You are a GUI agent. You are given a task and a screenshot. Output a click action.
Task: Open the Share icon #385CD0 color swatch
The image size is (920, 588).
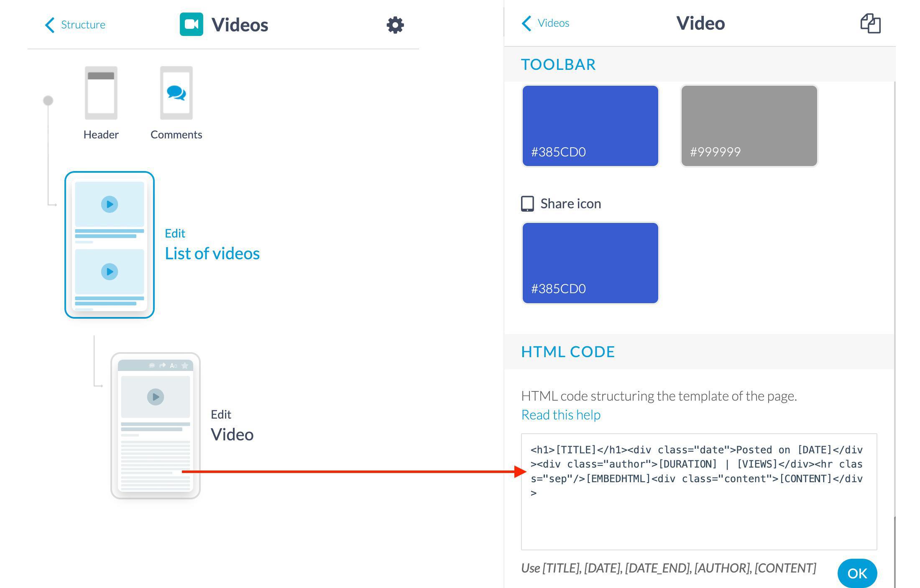[590, 263]
